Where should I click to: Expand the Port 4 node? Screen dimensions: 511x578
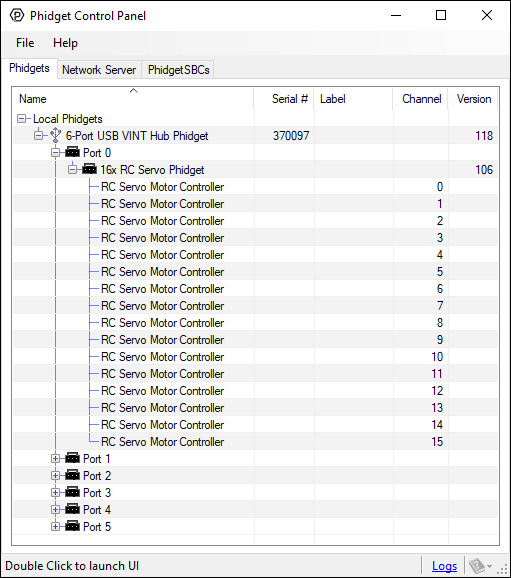click(55, 509)
